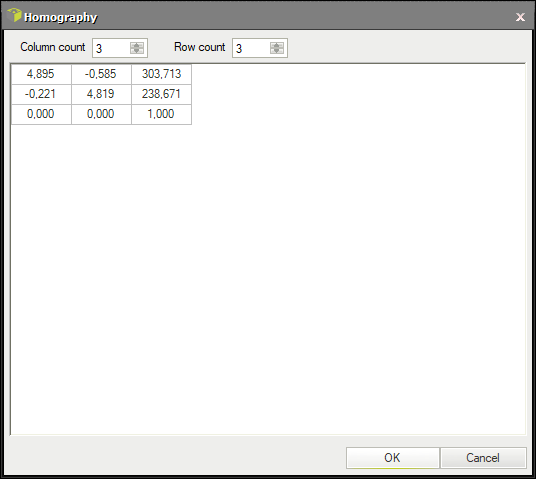Select matrix cell with value 4,895

click(x=41, y=74)
